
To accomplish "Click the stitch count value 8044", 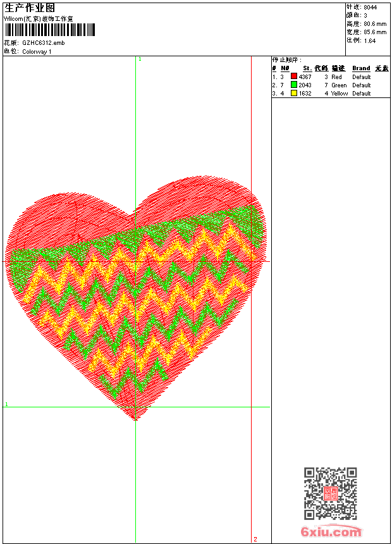I will [370, 7].
